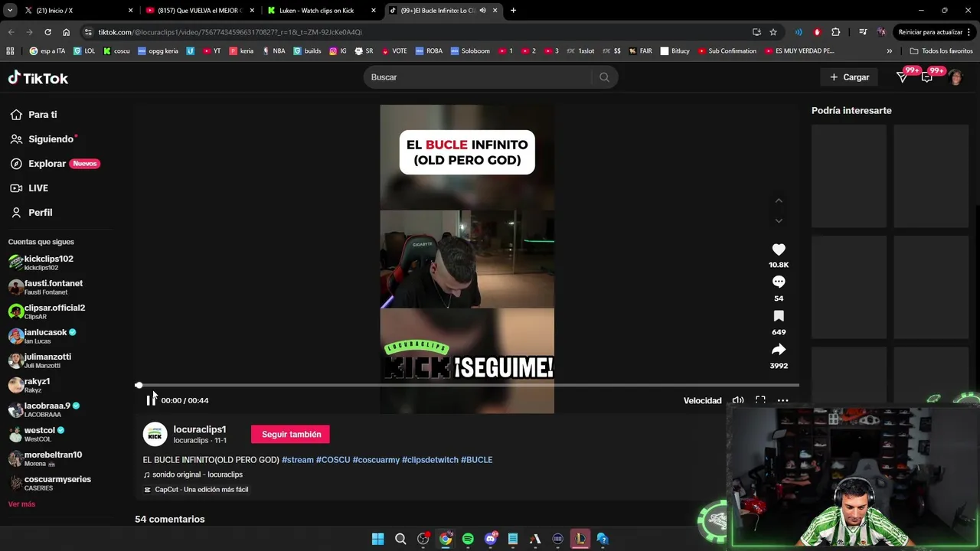Open the profile avatar in TikTok header
Screen dimensions: 980x551
click(955, 77)
